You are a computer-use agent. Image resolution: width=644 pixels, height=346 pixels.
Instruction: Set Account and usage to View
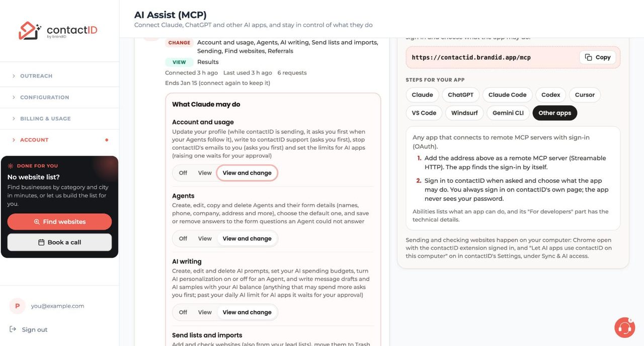pyautogui.click(x=205, y=173)
